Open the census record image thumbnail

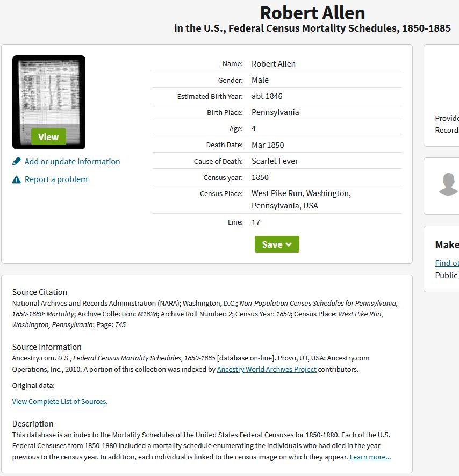point(48,102)
